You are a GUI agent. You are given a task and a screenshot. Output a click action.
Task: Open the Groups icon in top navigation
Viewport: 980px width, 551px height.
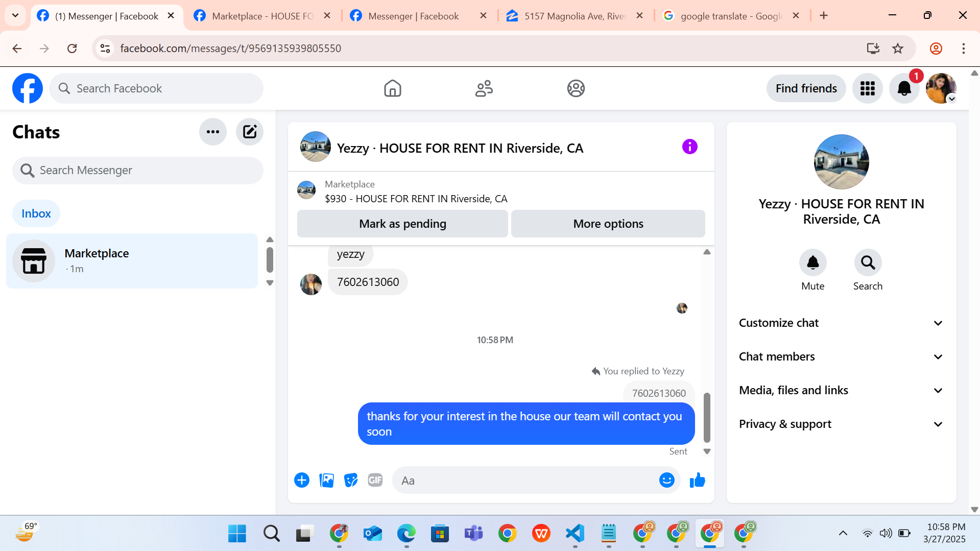pos(576,88)
